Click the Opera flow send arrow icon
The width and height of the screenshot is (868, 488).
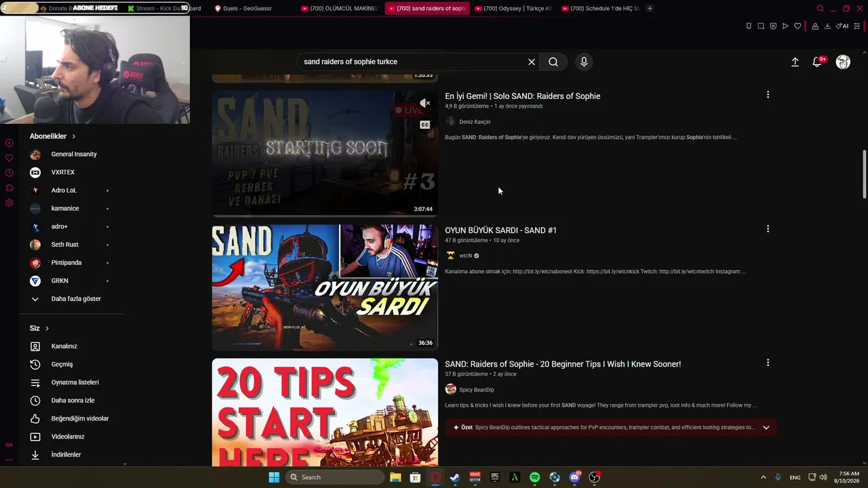tap(785, 26)
